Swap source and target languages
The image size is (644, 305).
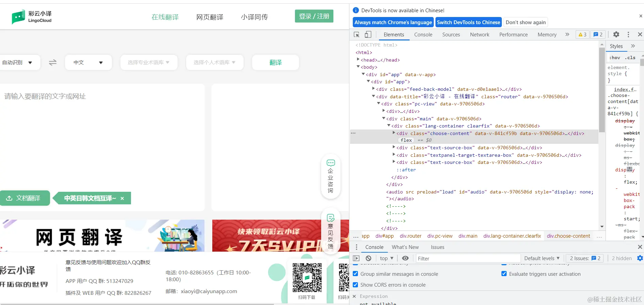(x=53, y=63)
